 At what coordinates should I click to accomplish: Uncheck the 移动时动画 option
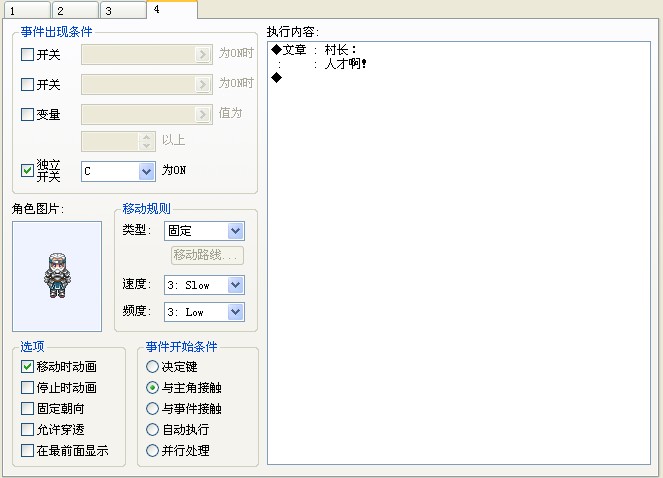[27, 366]
